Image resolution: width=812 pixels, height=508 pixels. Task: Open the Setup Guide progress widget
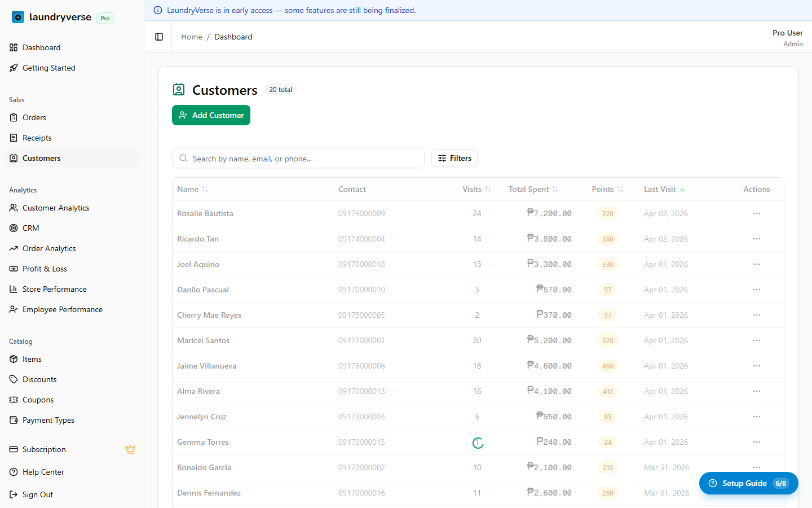(748, 483)
